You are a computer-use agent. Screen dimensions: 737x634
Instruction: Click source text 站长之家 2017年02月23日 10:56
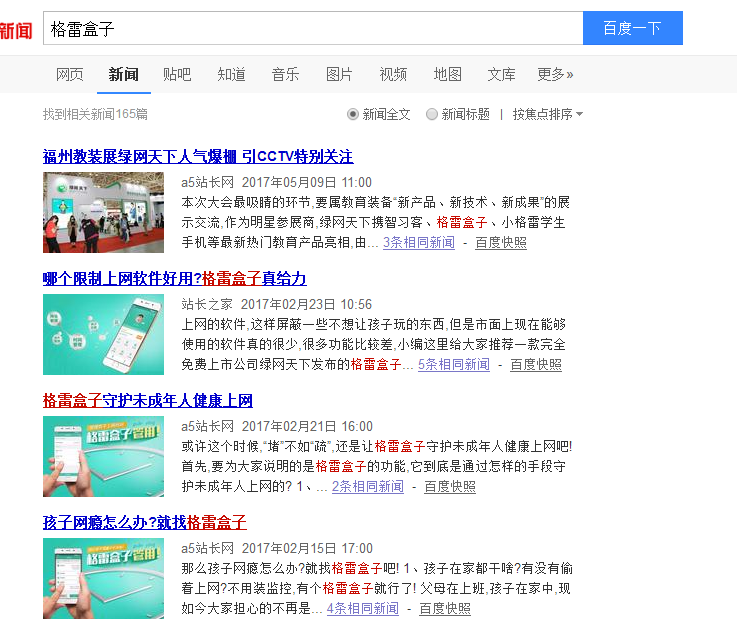276,305
